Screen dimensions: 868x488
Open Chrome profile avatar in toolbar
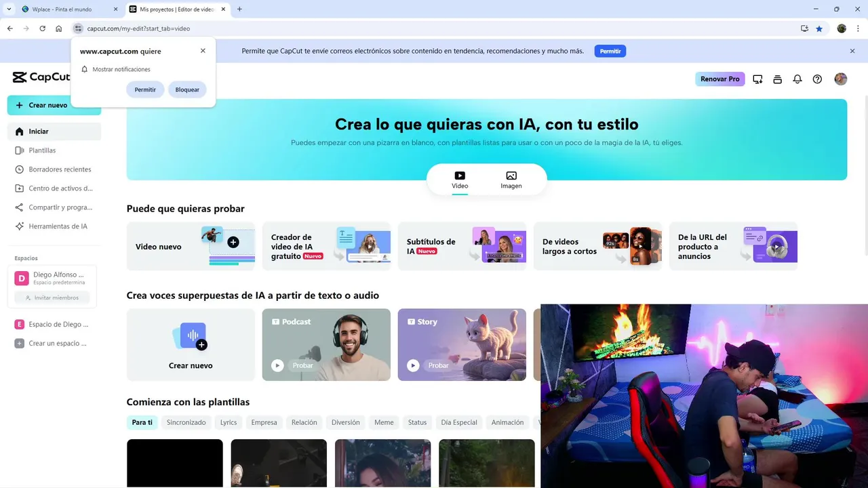pyautogui.click(x=842, y=28)
